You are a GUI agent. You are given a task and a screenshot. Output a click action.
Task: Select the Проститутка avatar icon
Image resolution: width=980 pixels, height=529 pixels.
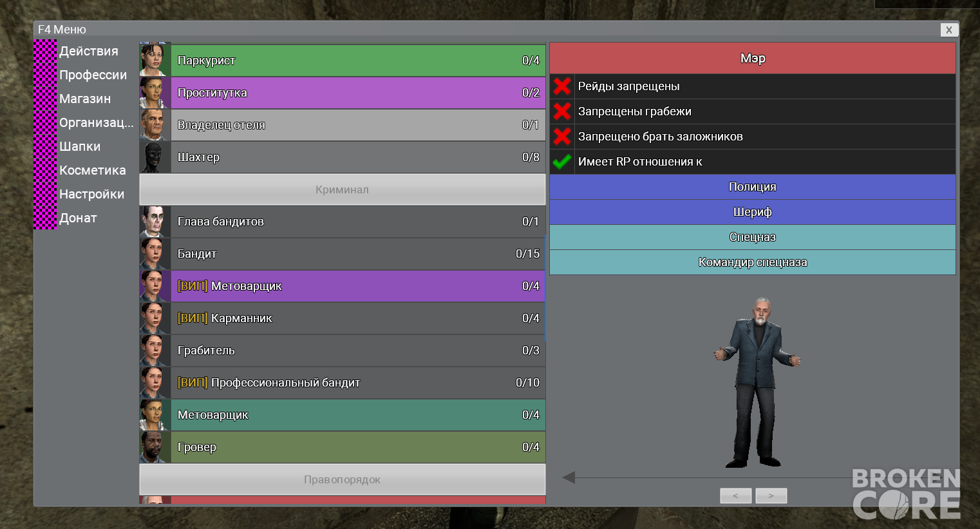point(155,93)
